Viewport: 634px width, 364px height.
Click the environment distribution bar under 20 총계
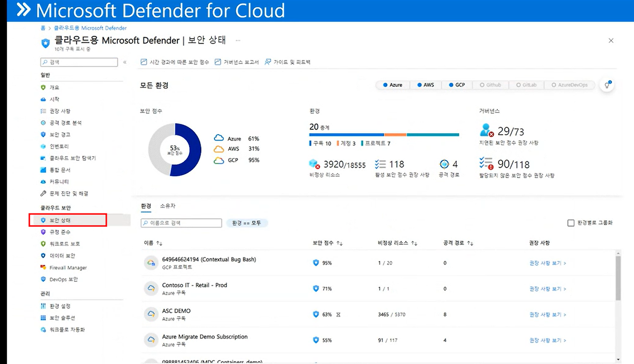(x=384, y=134)
